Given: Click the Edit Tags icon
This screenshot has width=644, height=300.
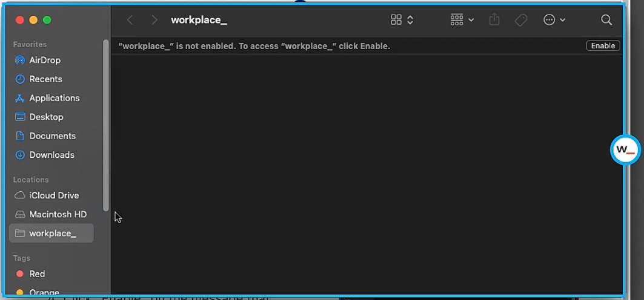Looking at the screenshot, I should pos(520,20).
